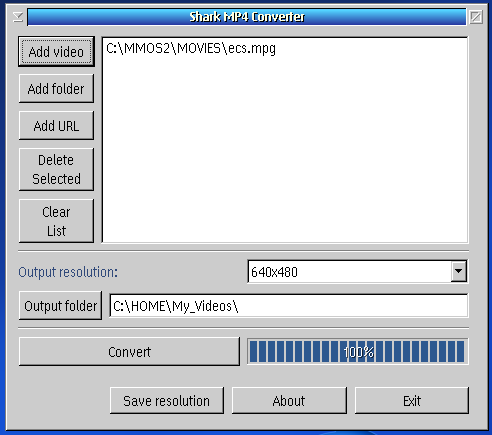Image resolution: width=492 pixels, height=435 pixels.
Task: Click the Output folder button
Action: tap(60, 306)
